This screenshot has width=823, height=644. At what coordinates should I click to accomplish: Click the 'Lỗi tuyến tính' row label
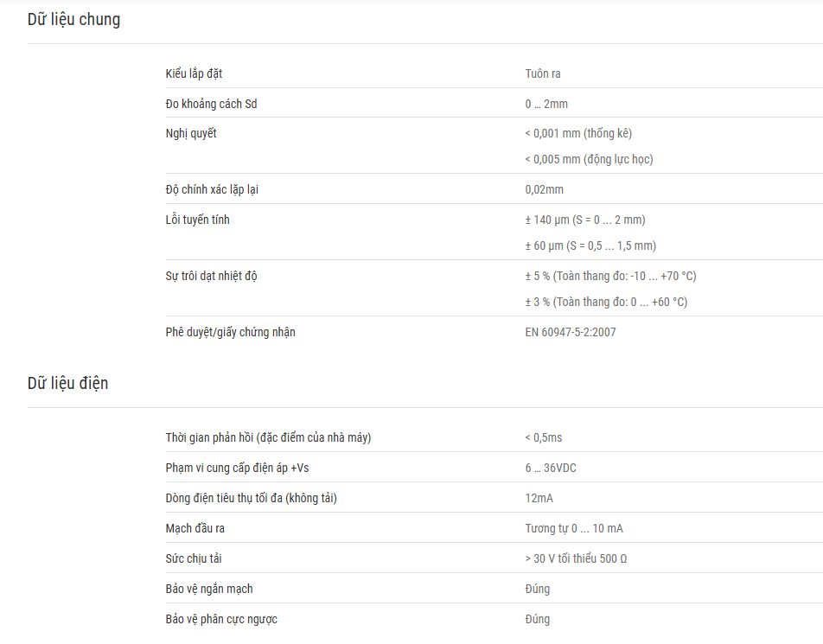click(x=197, y=220)
